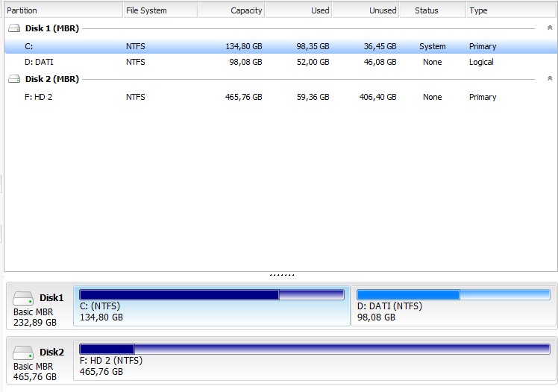Select D: DATI (NTFS) block in disk map

[x=454, y=306]
